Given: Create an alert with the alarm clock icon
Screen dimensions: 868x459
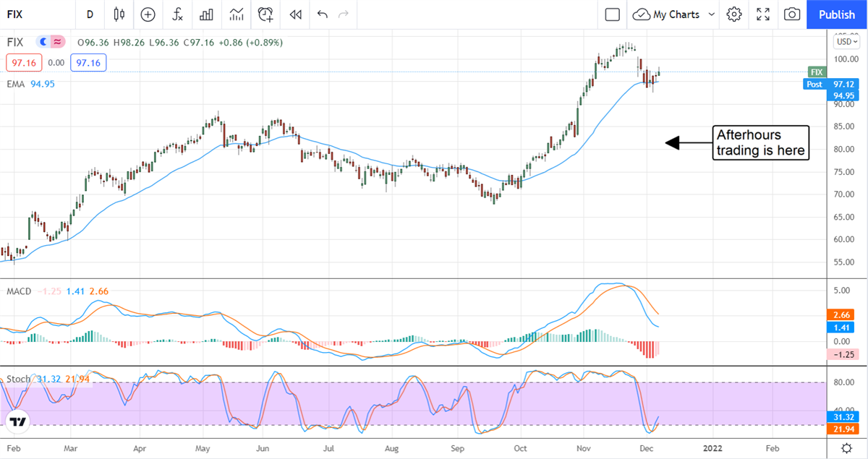Looking at the screenshot, I should tap(266, 14).
